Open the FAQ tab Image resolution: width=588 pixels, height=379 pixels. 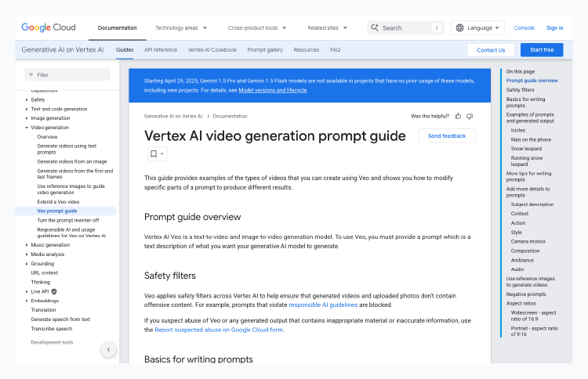tap(335, 50)
